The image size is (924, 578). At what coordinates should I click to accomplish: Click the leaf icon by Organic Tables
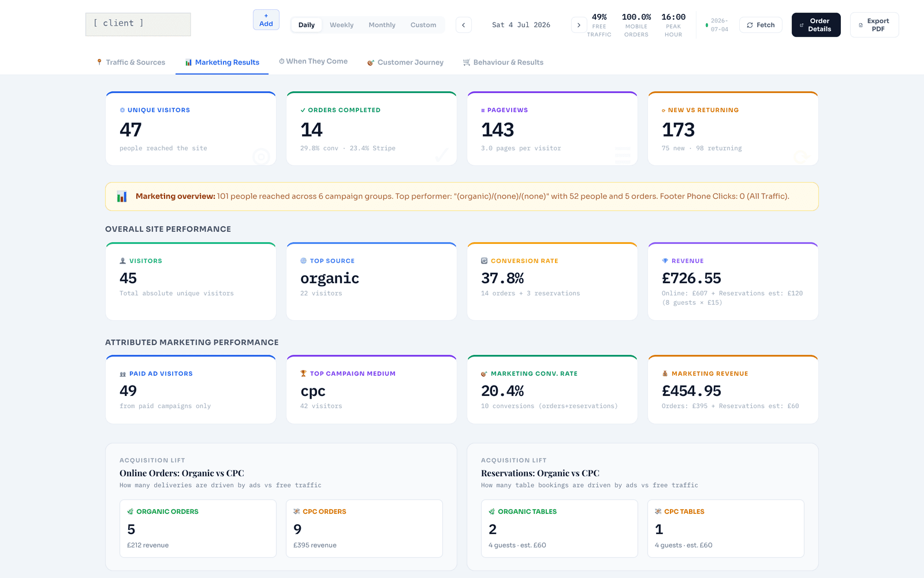point(492,512)
